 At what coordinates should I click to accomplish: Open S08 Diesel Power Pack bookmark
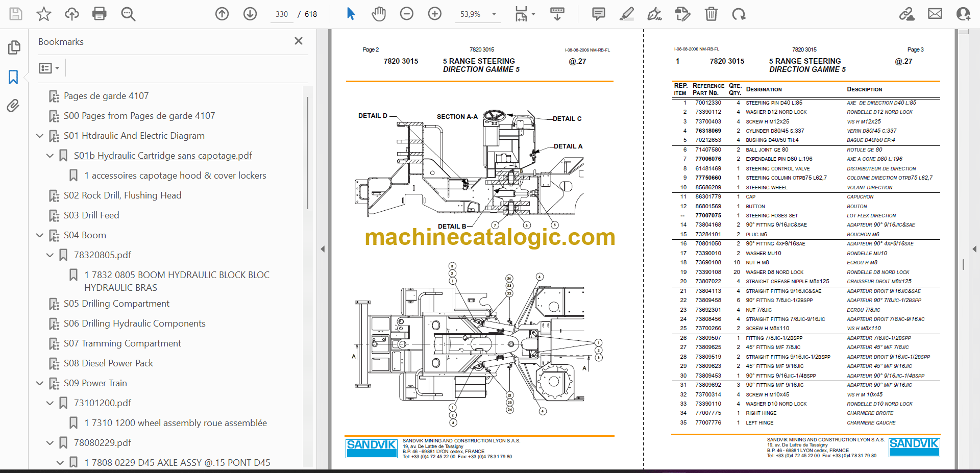108,363
